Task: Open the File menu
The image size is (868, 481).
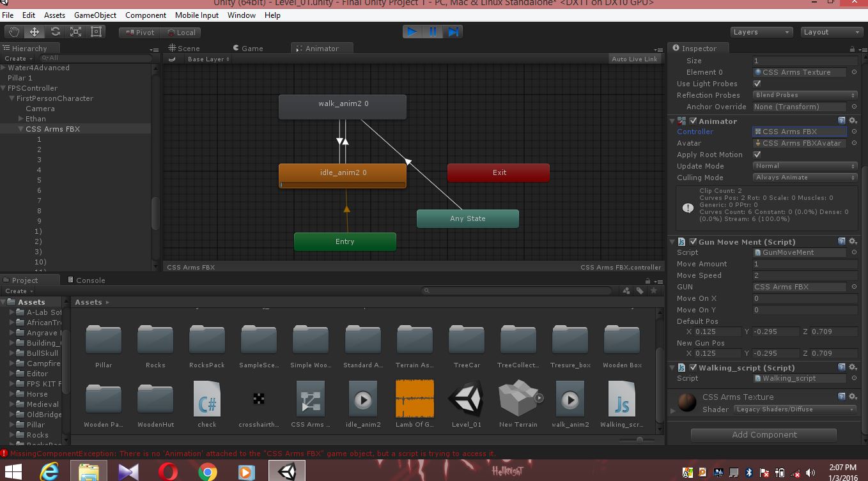Action: tap(8, 15)
